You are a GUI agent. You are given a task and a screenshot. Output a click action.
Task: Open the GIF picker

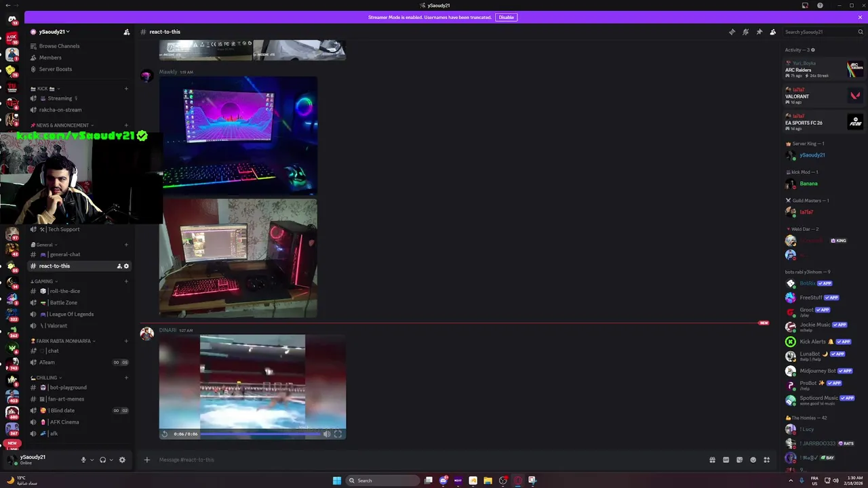[x=726, y=460]
